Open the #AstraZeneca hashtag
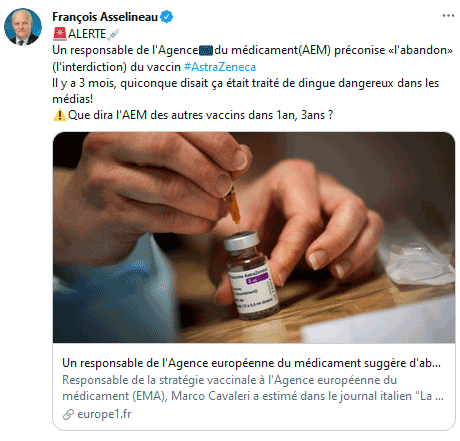Viewport: 460px width, 441px height. (220, 67)
